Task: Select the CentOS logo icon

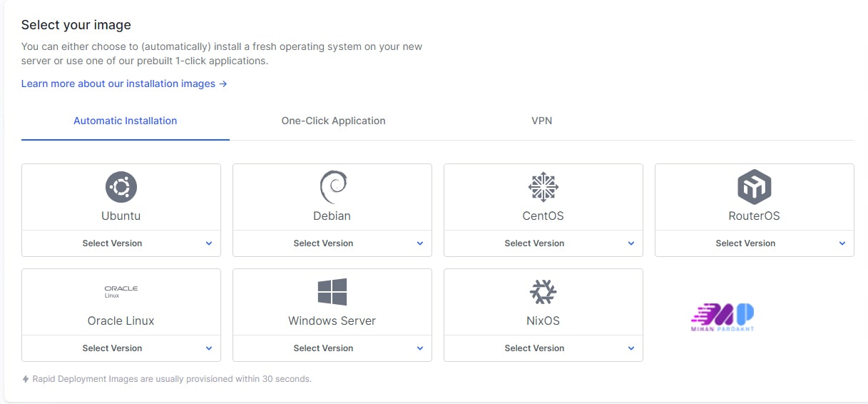Action: click(x=543, y=187)
